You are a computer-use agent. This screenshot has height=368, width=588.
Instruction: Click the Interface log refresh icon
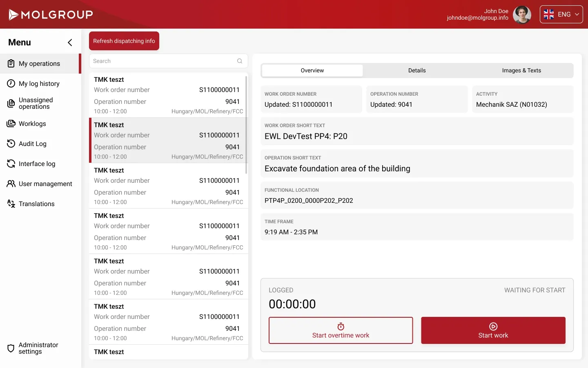point(11,164)
